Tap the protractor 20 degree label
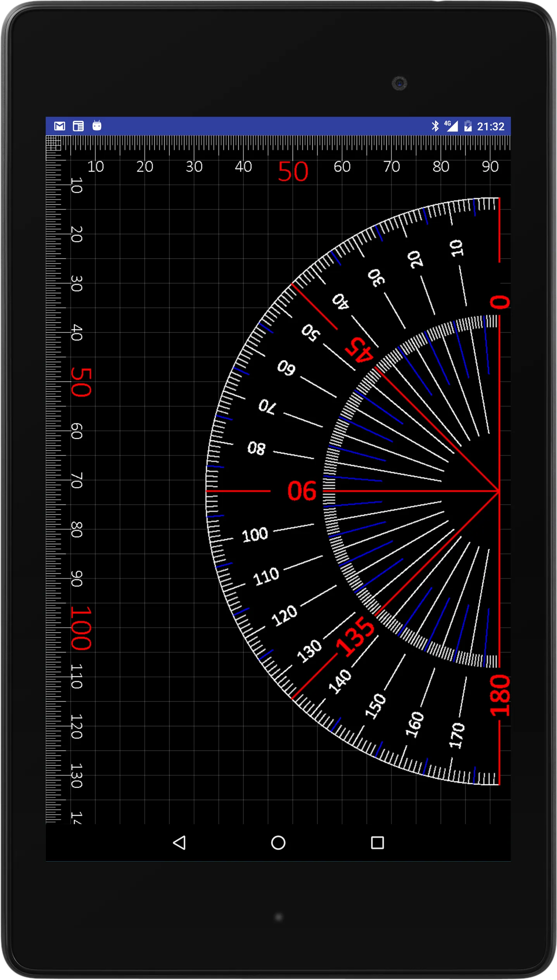 point(416,259)
